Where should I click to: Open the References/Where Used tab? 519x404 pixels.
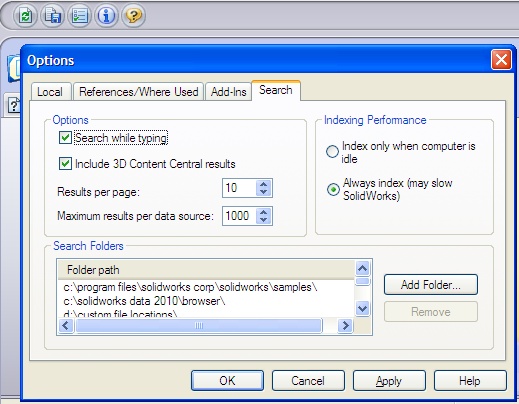coord(138,92)
